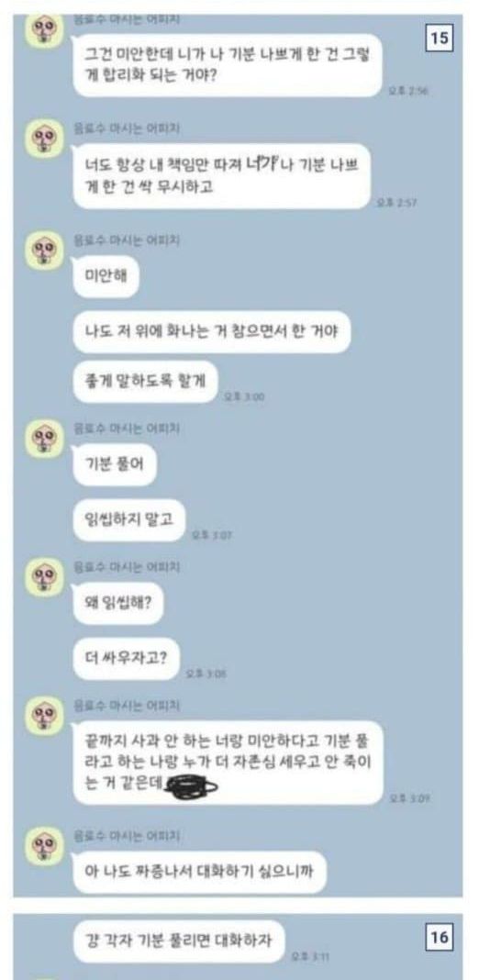
Task: Tap the "걍 각자 기분 풀리면 대화하자" message
Action: [x=179, y=940]
